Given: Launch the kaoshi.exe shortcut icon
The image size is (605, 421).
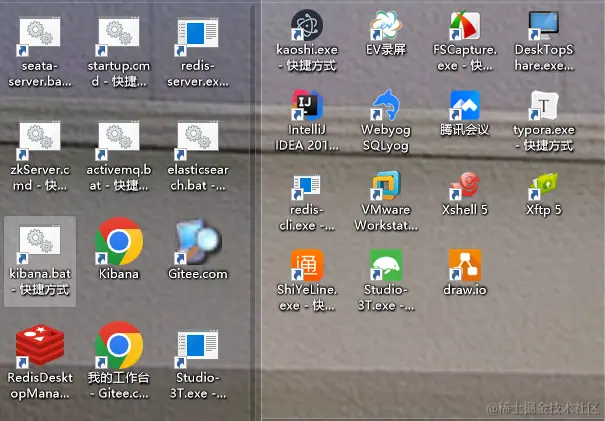Looking at the screenshot, I should coord(307,25).
